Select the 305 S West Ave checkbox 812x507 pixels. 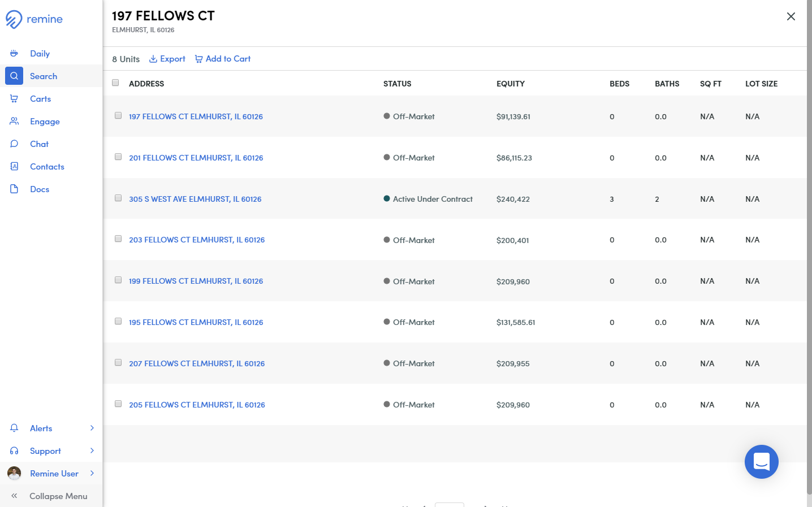click(x=118, y=198)
